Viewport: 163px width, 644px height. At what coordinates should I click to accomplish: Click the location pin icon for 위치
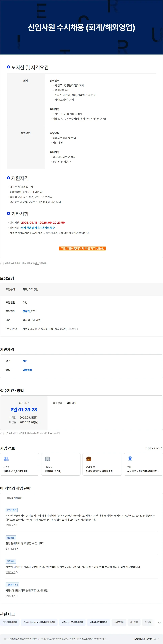[x=130, y=458]
